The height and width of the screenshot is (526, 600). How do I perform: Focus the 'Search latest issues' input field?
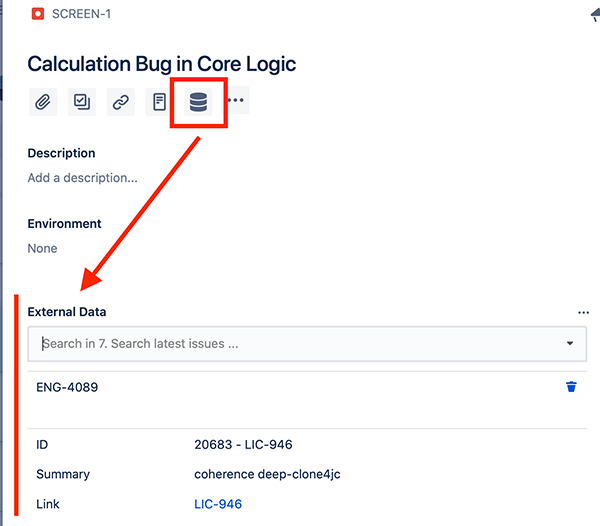pyautogui.click(x=290, y=344)
